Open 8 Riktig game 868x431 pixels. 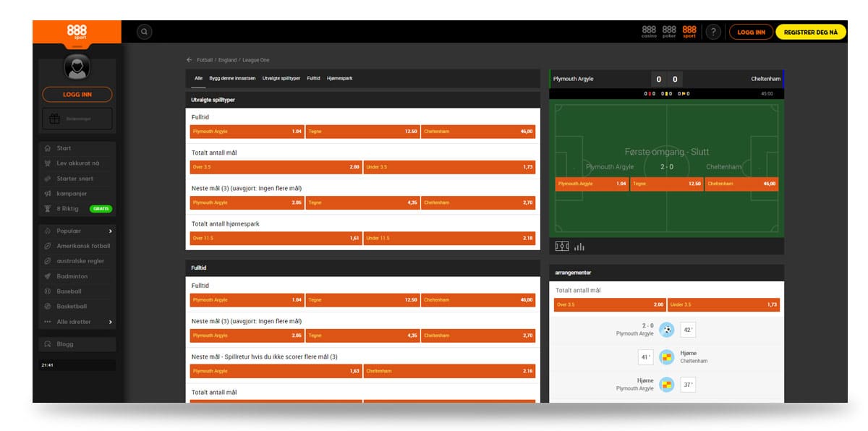[x=68, y=208]
